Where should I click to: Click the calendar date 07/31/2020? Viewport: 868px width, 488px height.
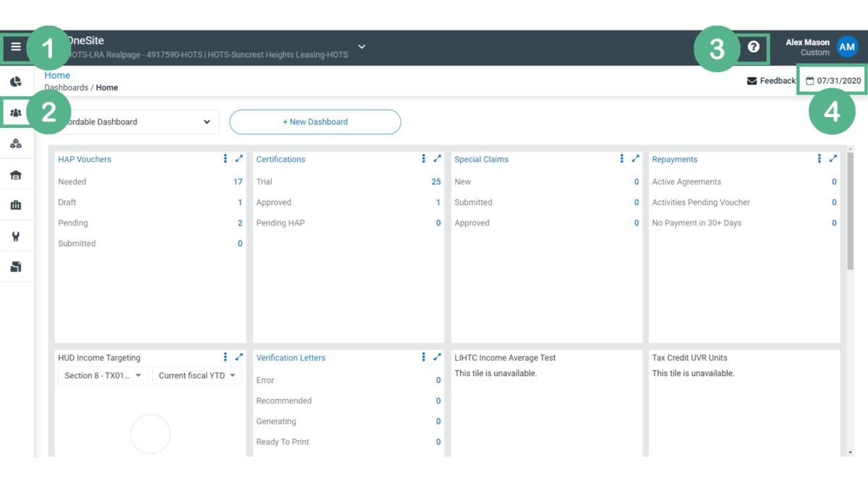[x=833, y=81]
